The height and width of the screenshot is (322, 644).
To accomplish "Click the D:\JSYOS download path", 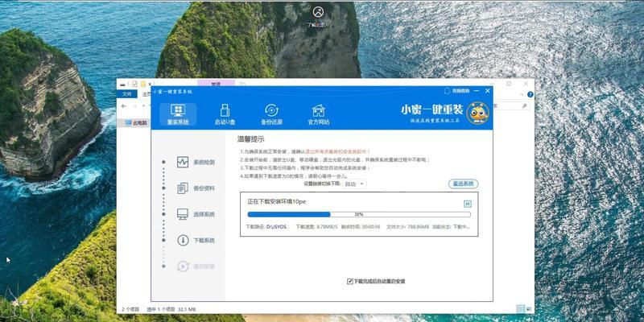I will point(276,227).
